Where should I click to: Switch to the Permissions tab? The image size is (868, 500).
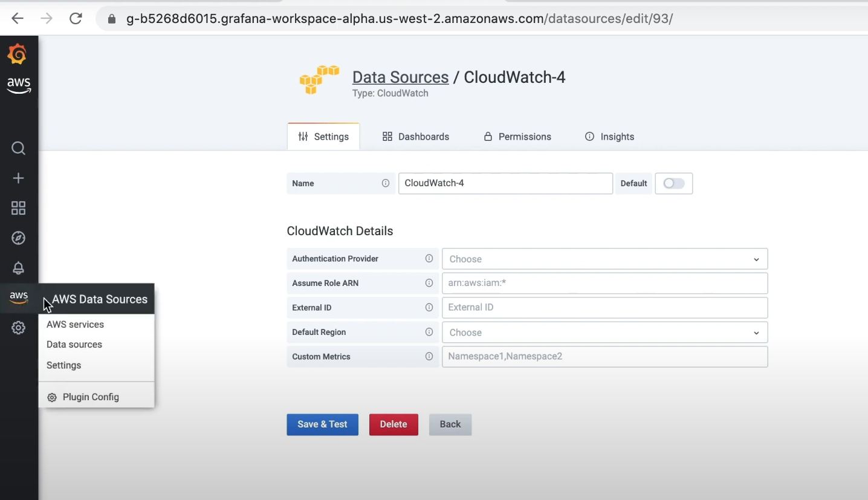(x=517, y=137)
